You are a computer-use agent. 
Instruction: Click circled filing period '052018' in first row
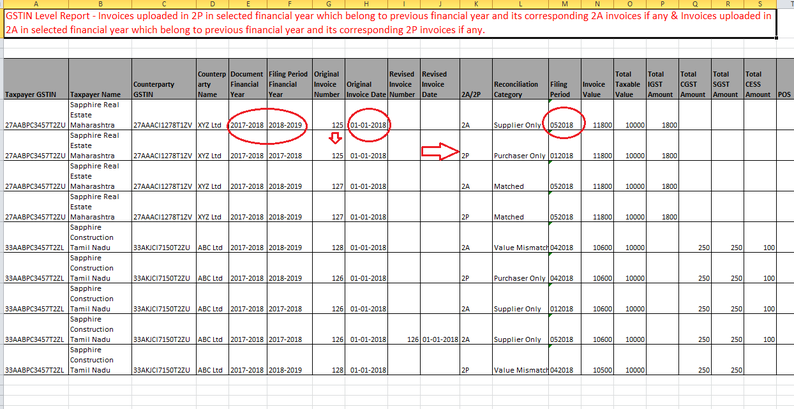(x=565, y=114)
